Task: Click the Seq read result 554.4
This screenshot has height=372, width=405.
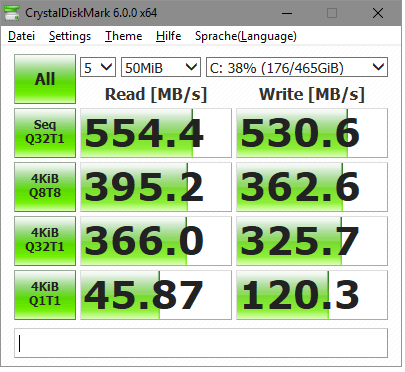Action: [156, 133]
